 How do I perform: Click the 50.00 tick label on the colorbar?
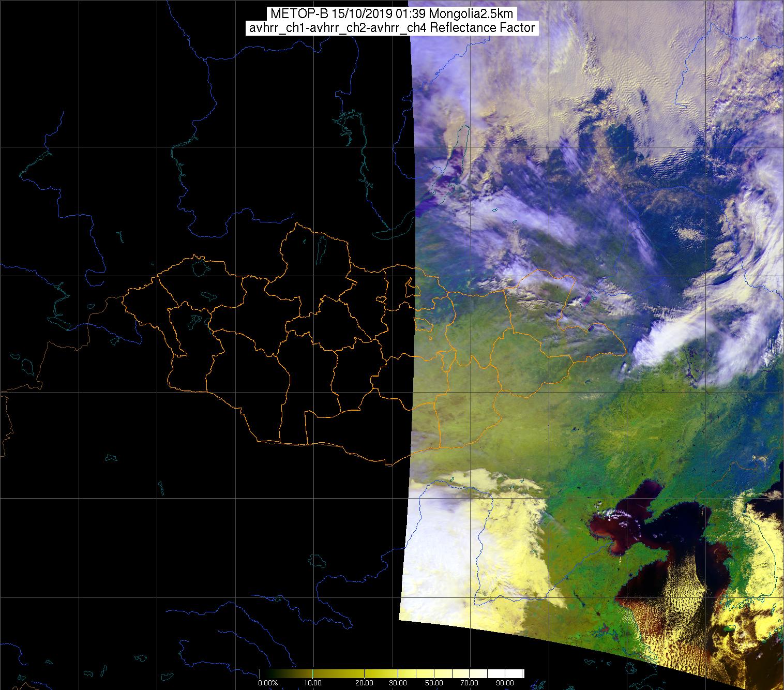point(434,683)
